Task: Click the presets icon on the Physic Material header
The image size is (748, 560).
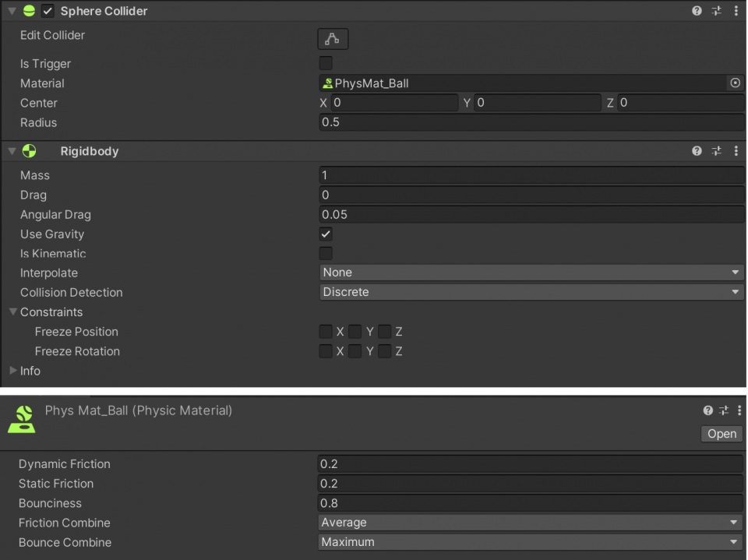Action: pos(724,410)
